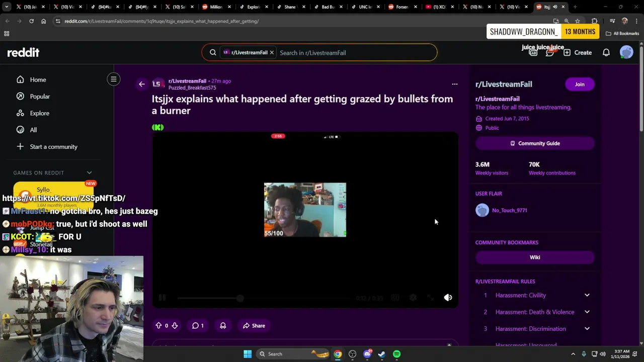Open r/LivestreamFail link in the post header
Image resolution: width=644 pixels, height=362 pixels.
187,81
